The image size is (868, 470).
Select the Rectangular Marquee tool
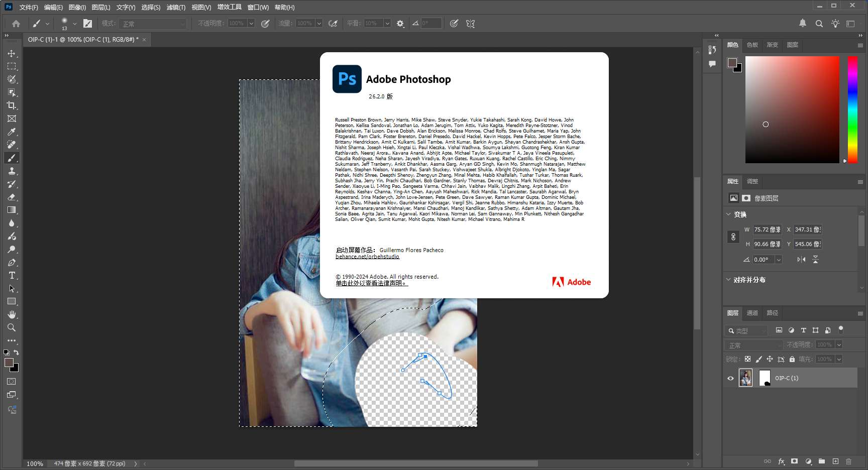12,66
